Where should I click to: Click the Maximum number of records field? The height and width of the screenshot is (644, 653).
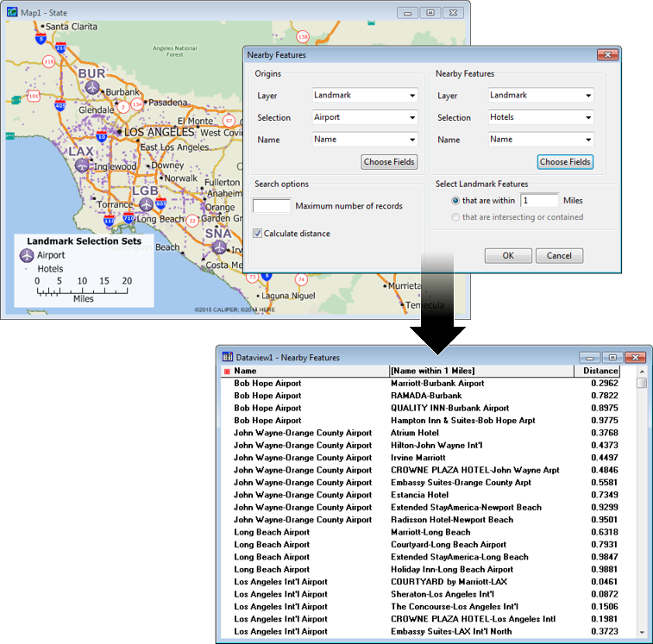click(x=271, y=206)
